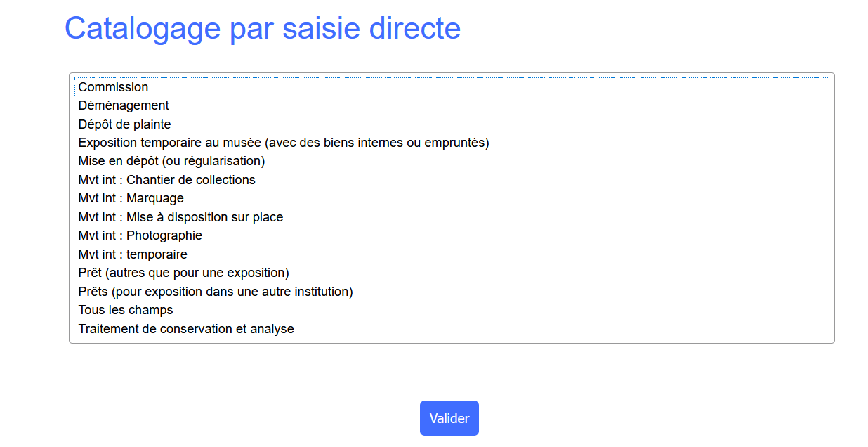Choose Déménagement from the list

(x=124, y=105)
